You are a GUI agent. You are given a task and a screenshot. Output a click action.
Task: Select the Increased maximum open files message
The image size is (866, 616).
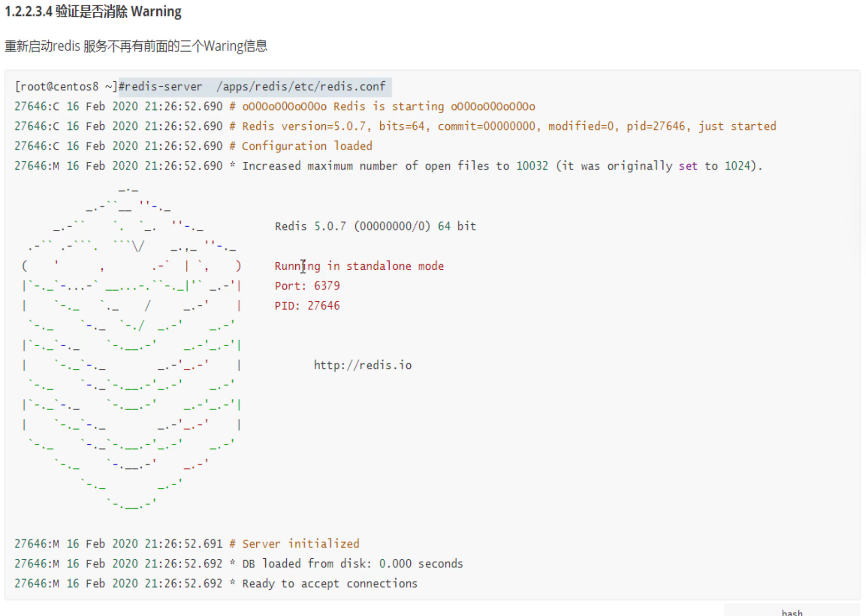tap(388, 166)
